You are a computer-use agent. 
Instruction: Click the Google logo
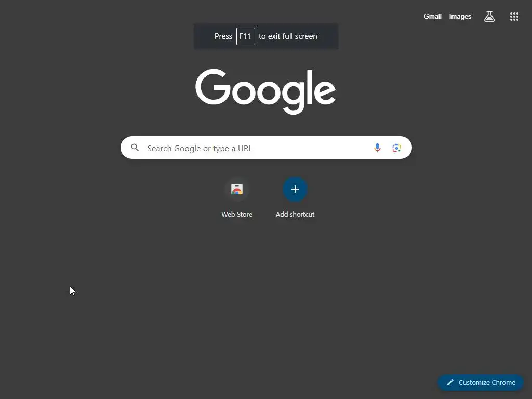(x=265, y=91)
